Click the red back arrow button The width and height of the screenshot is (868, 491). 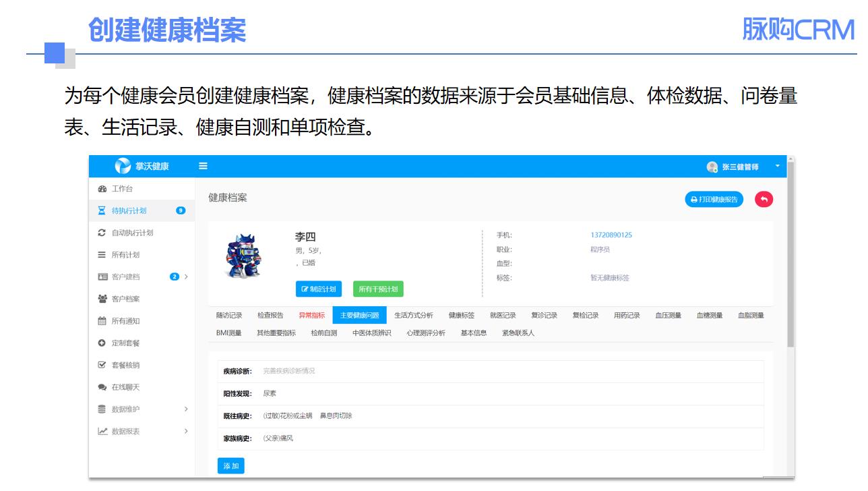[764, 199]
